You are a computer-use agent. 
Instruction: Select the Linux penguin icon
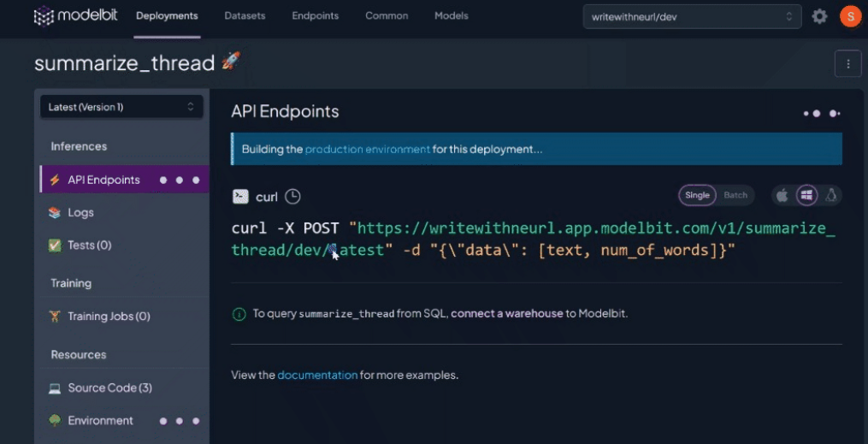[830, 195]
